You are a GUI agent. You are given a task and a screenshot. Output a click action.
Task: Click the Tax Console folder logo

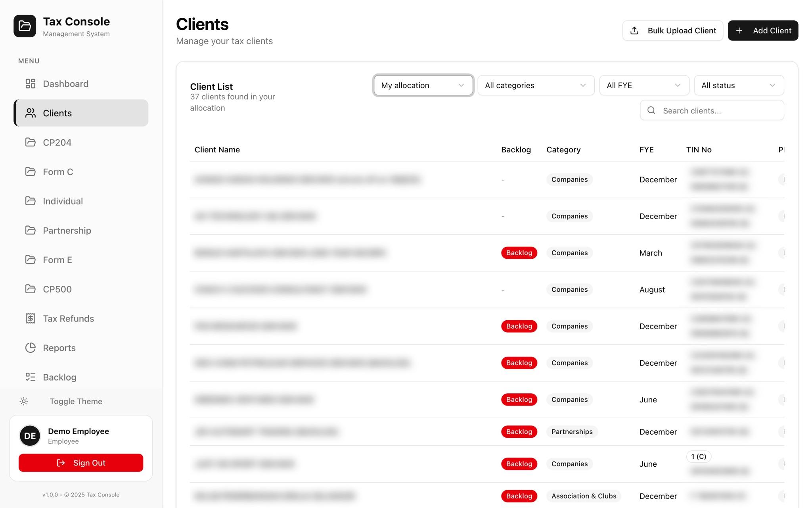25,26
